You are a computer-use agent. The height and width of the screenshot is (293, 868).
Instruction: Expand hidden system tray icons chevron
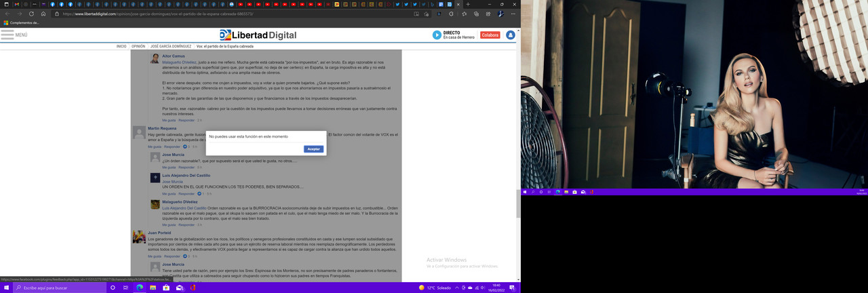(458, 288)
